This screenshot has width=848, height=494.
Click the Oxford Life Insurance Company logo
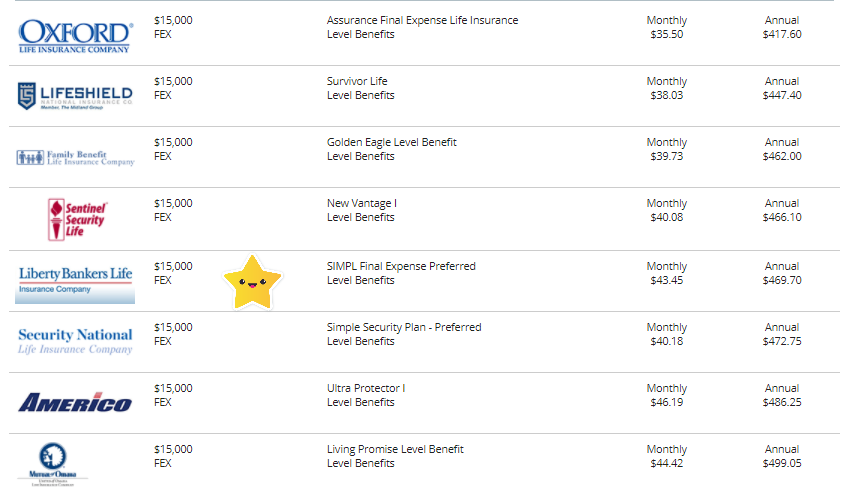coord(75,35)
